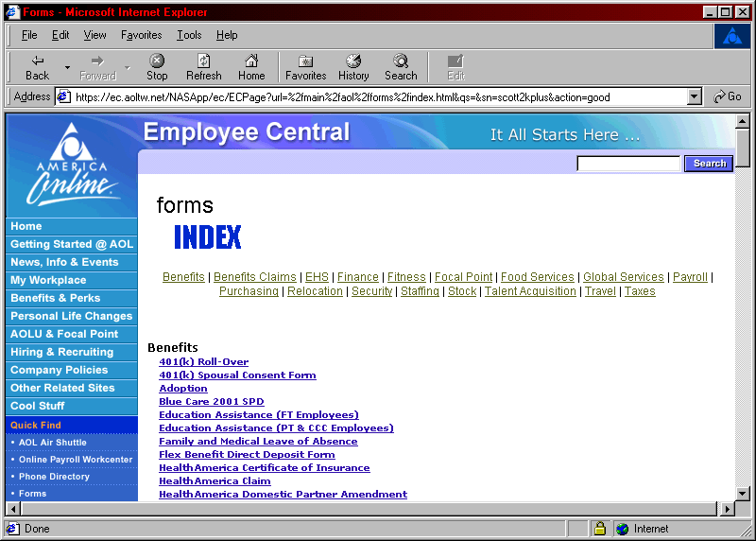
Task: Reload the page with Refresh
Action: tap(204, 67)
